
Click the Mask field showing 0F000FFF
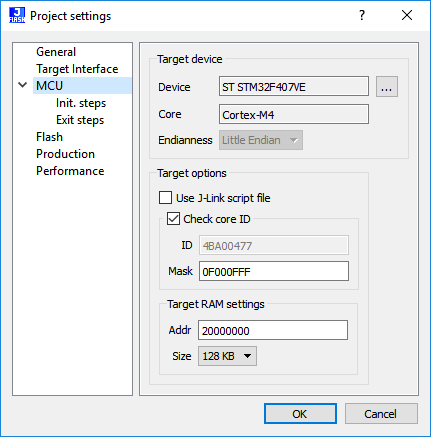click(274, 271)
